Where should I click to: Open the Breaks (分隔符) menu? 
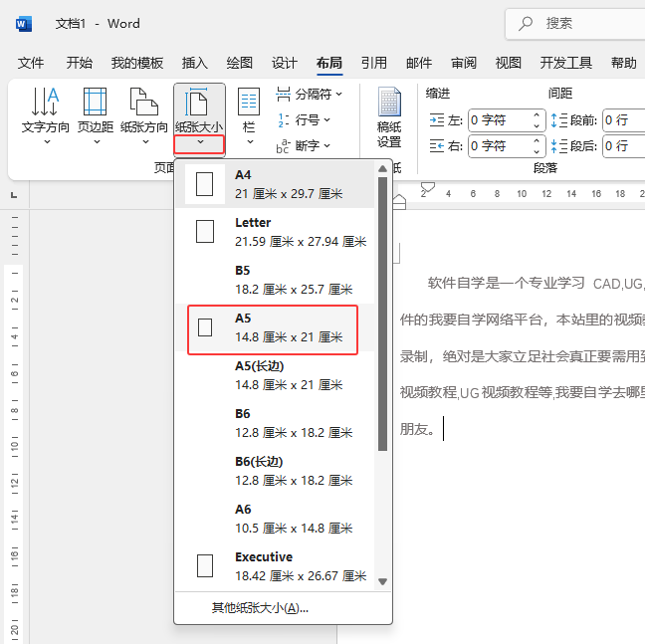[309, 95]
